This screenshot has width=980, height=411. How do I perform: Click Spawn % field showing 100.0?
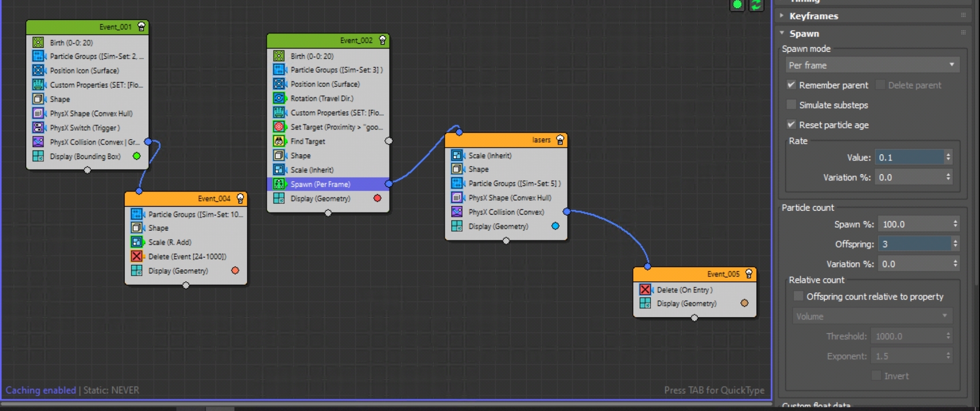point(915,224)
